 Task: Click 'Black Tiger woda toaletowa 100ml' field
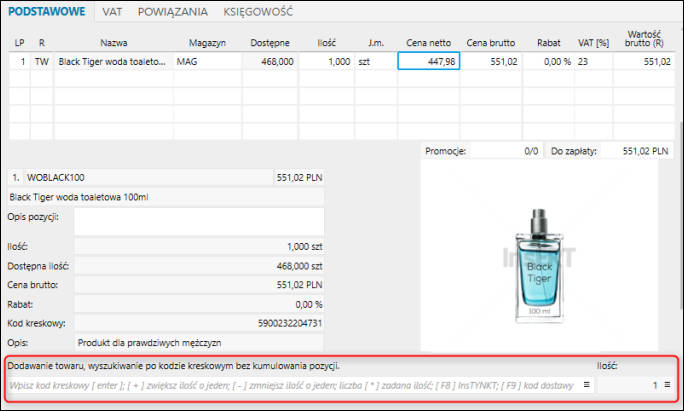coord(166,197)
